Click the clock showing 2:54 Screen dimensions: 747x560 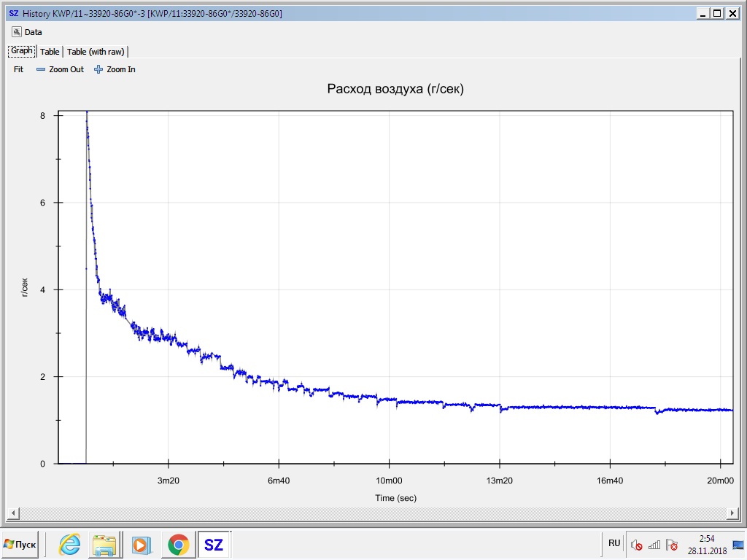[x=706, y=544]
